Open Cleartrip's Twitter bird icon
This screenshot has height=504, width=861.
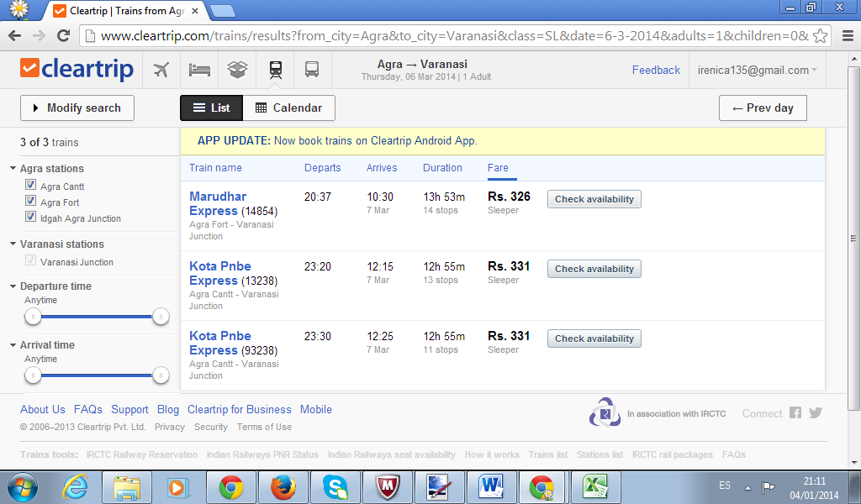coord(816,412)
